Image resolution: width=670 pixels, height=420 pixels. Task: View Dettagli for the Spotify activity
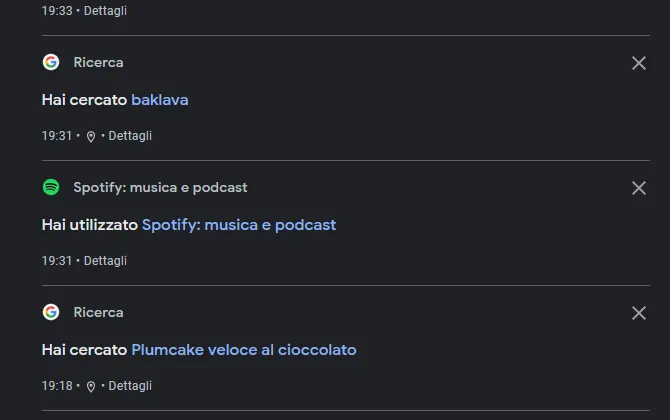click(105, 261)
